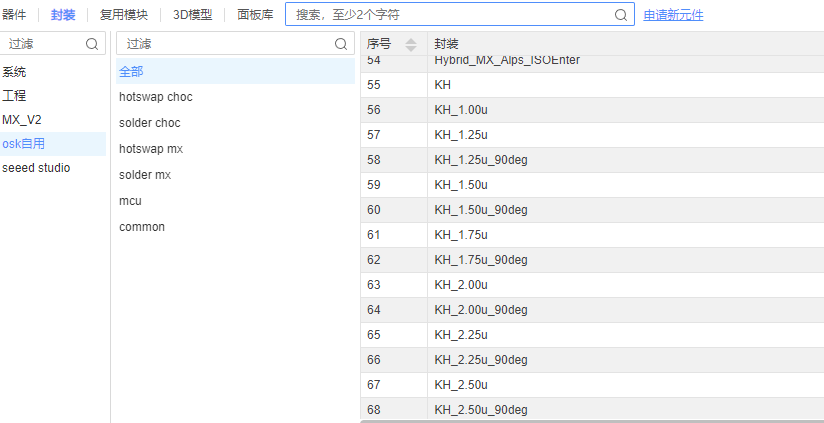Sort by 序号 column arrows
The height and width of the screenshot is (423, 824).
point(410,44)
